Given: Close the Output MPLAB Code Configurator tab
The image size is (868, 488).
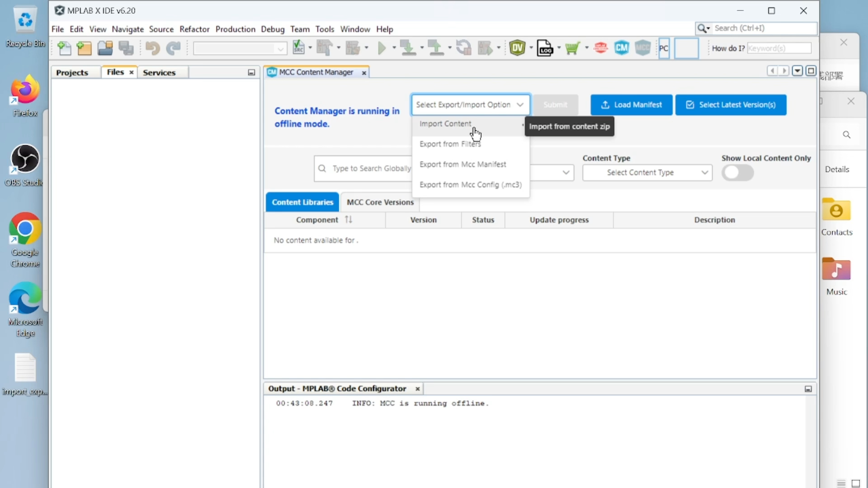Looking at the screenshot, I should (x=417, y=389).
